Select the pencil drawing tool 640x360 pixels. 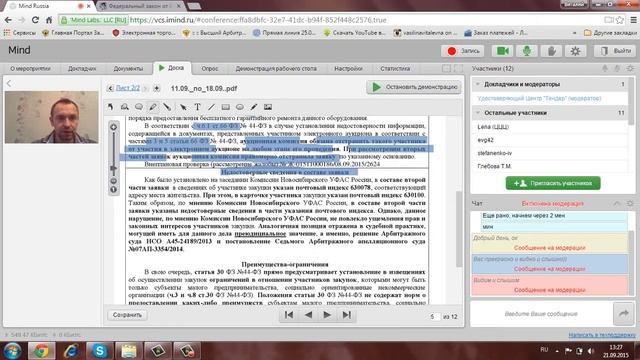253,107
